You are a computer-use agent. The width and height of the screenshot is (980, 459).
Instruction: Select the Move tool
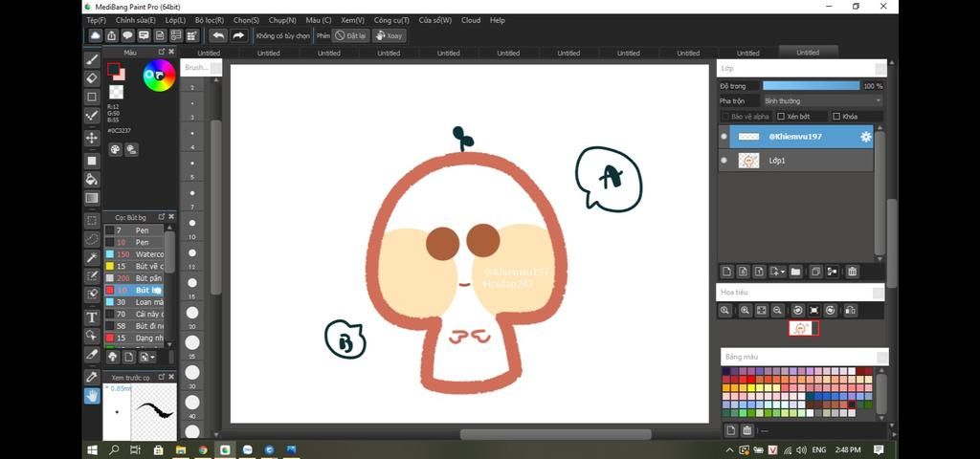pyautogui.click(x=92, y=138)
